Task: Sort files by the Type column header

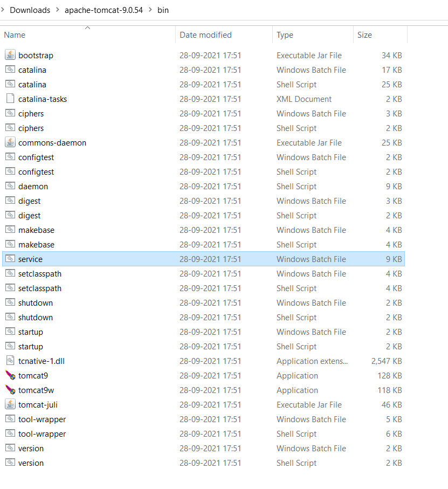Action: pos(313,35)
